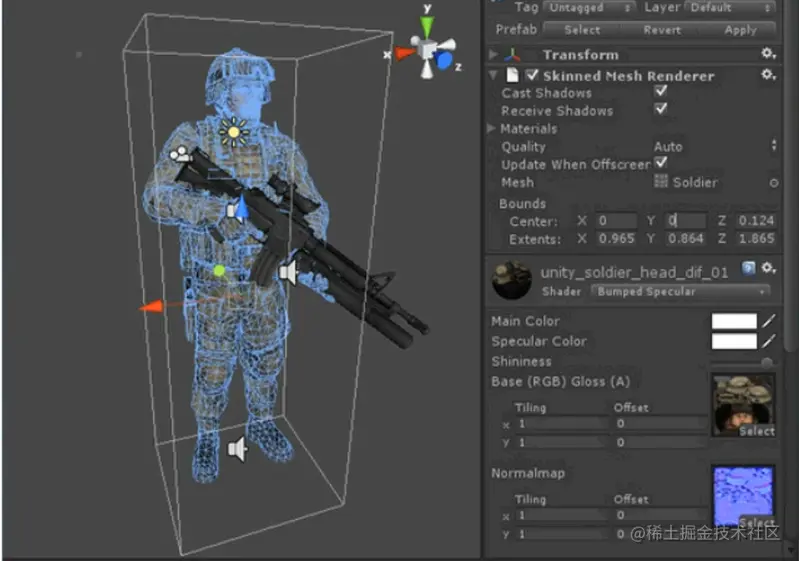Click the Extents X field 0.965
Screen dimensions: 799x561
[x=616, y=238]
